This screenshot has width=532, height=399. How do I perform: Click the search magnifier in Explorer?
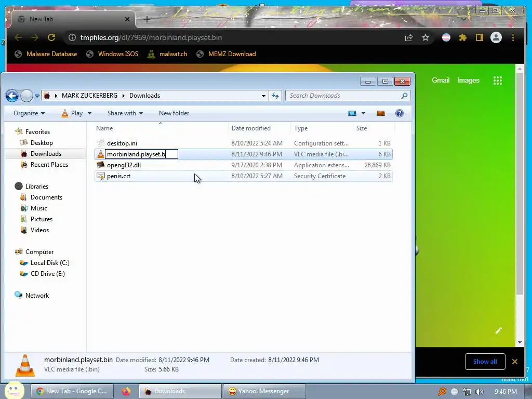point(404,96)
